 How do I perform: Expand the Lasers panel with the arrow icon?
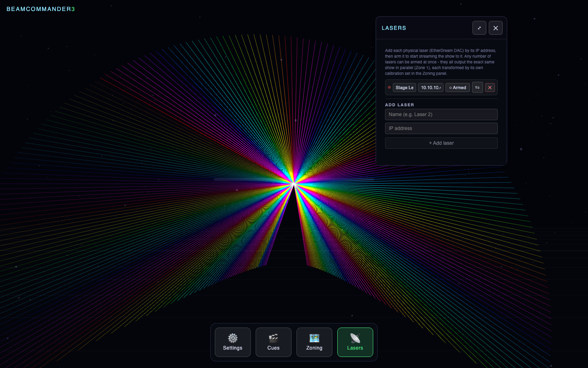479,28
